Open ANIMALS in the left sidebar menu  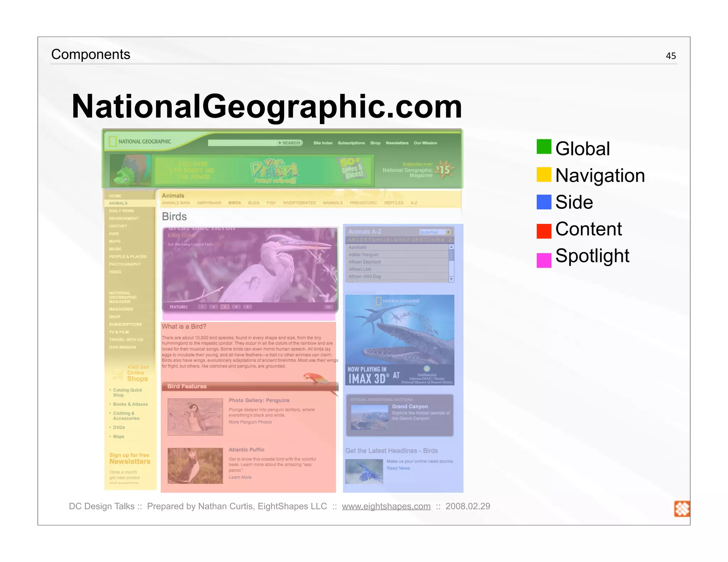tap(118, 203)
